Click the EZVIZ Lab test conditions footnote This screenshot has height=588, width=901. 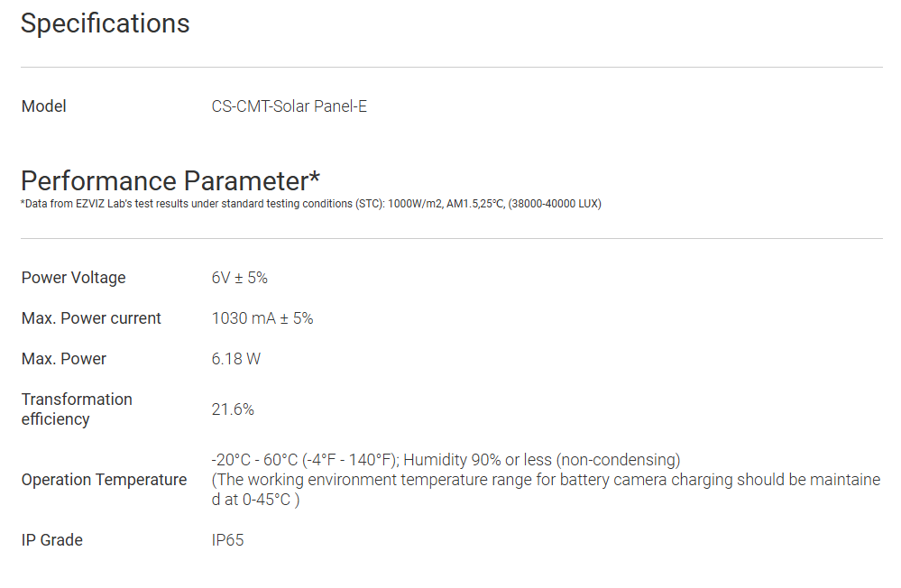coord(310,204)
